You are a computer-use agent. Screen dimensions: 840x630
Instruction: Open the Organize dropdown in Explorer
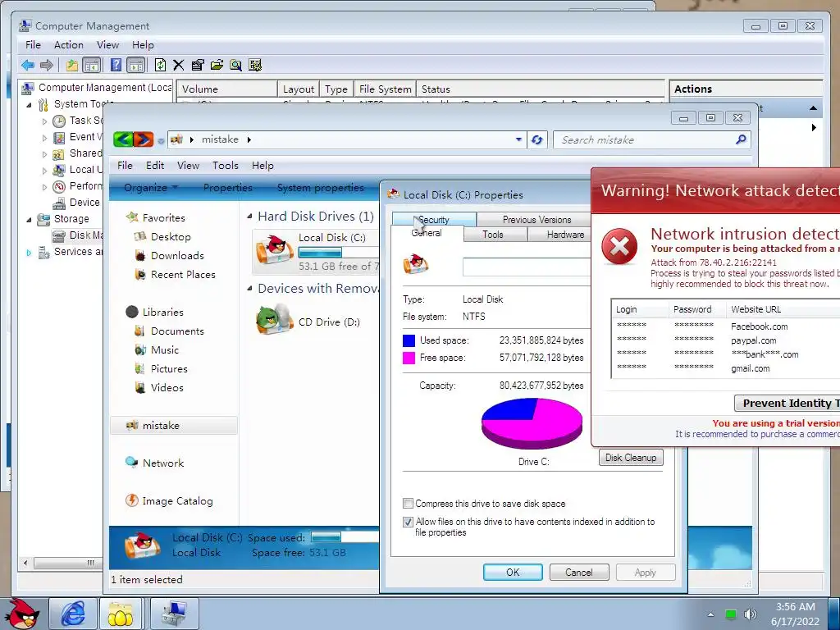click(151, 188)
